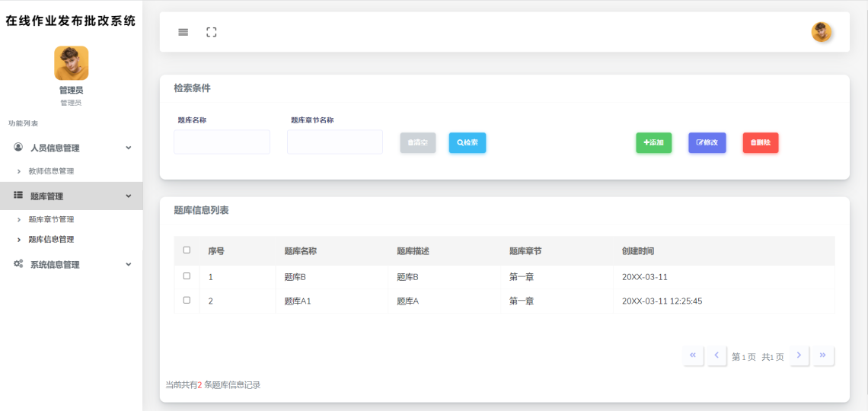Click the 题库信息列表 panel title
This screenshot has width=868, height=411.
pyautogui.click(x=202, y=210)
